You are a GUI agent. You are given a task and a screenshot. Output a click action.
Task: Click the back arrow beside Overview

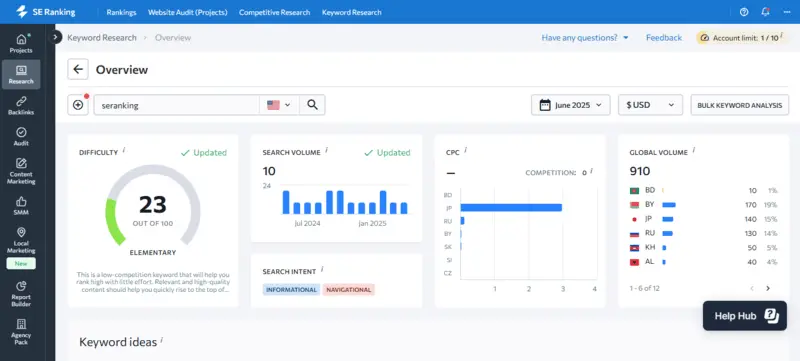pyautogui.click(x=78, y=69)
